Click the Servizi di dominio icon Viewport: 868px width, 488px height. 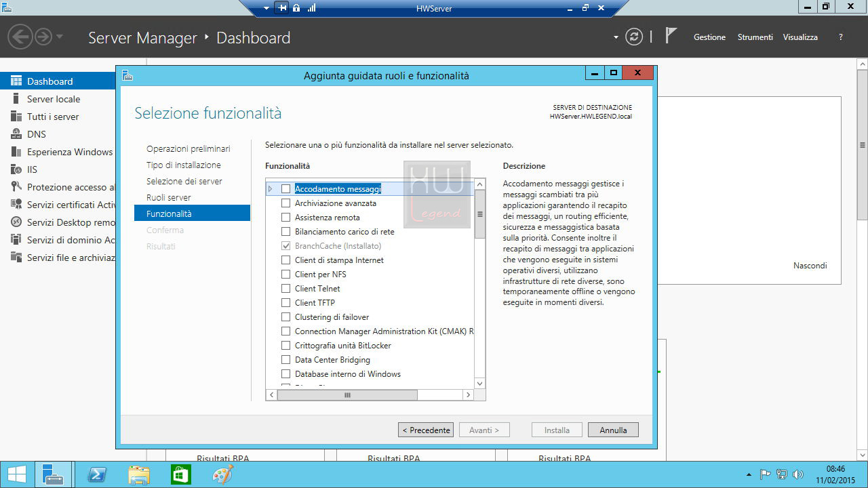pyautogui.click(x=15, y=240)
